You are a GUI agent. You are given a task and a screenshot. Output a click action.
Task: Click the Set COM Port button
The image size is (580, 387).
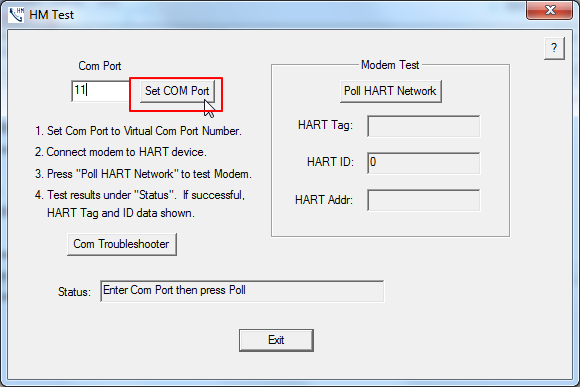pyautogui.click(x=177, y=91)
